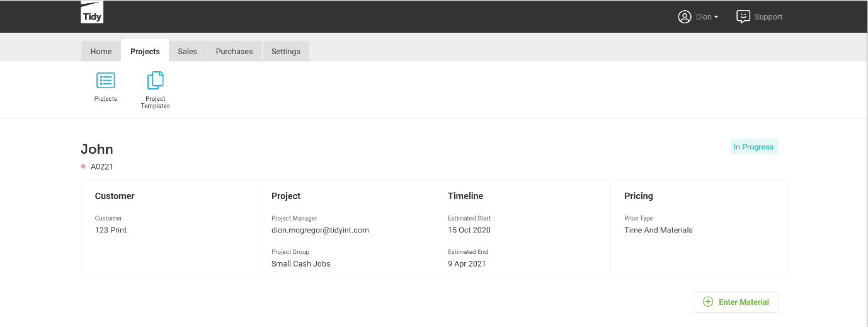Select the Projects tab
The image size is (868, 327).
(x=145, y=52)
